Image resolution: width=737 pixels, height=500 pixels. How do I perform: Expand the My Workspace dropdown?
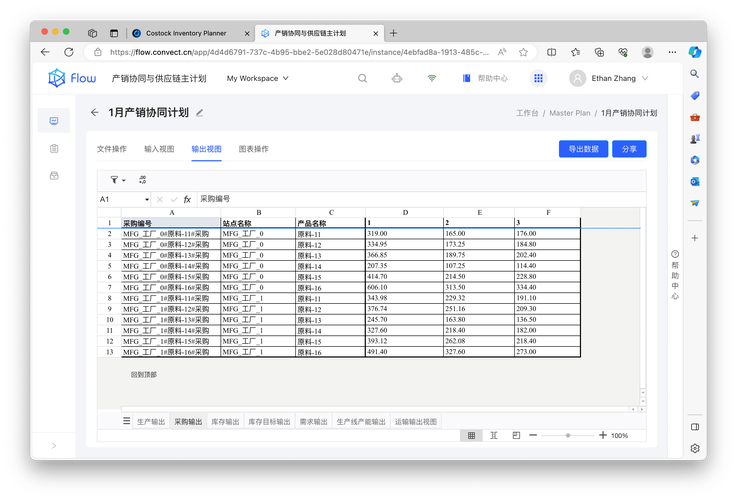coord(257,78)
